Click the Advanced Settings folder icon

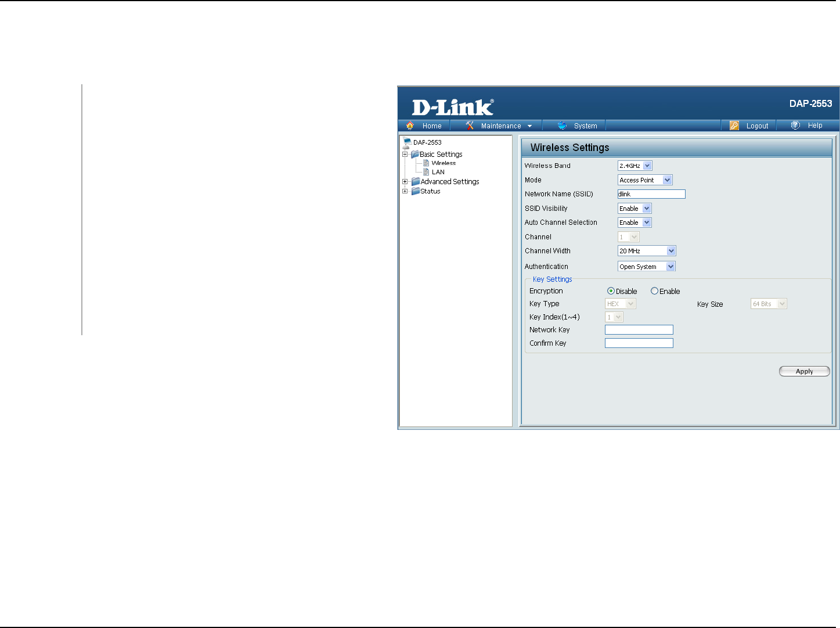pyautogui.click(x=415, y=182)
